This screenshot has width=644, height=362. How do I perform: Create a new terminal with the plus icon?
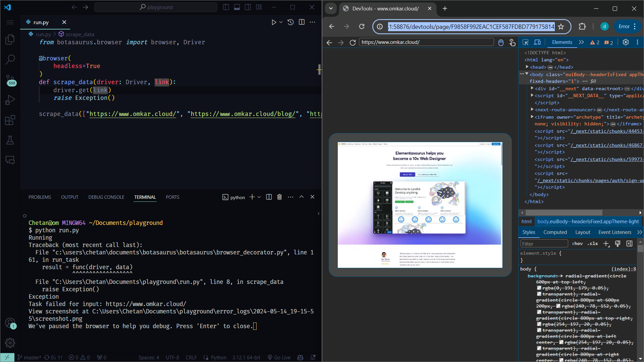(252, 197)
